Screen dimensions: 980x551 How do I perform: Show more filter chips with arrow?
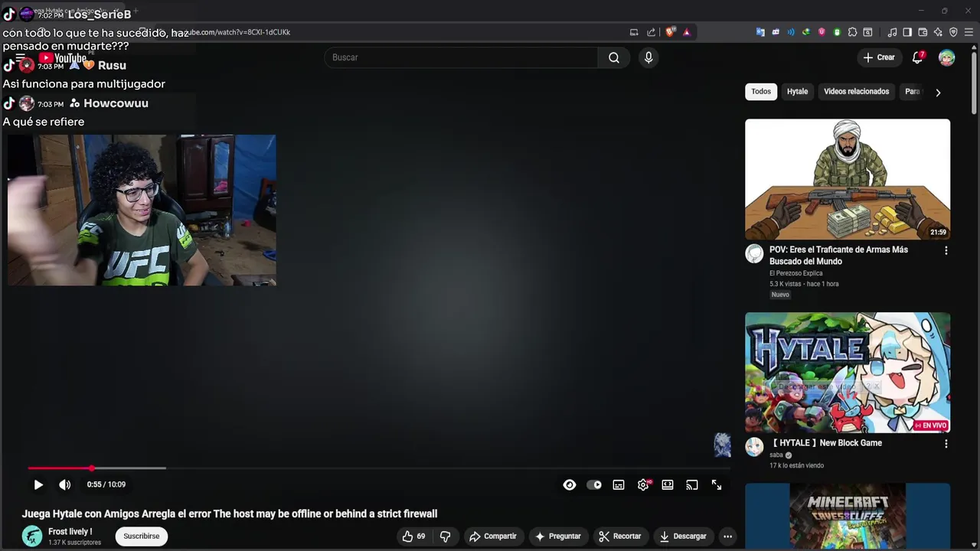pyautogui.click(x=939, y=93)
